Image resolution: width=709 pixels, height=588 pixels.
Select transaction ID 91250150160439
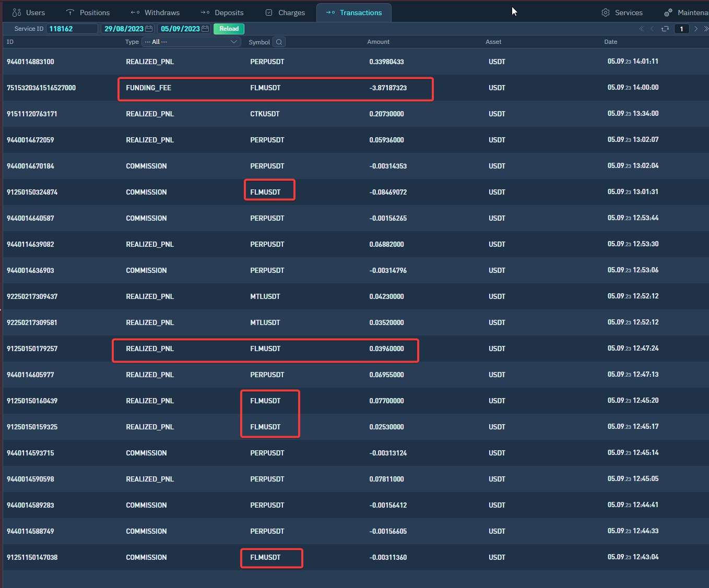point(32,401)
